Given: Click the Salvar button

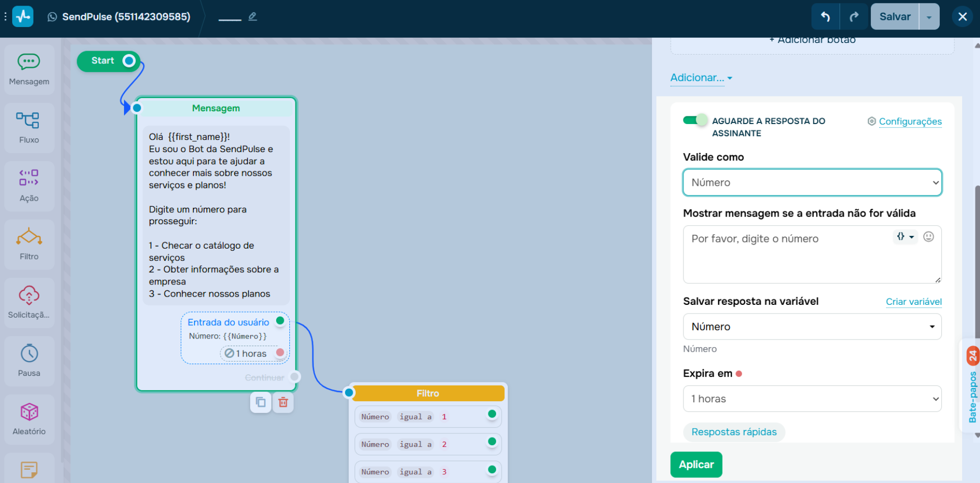Looking at the screenshot, I should click(895, 16).
